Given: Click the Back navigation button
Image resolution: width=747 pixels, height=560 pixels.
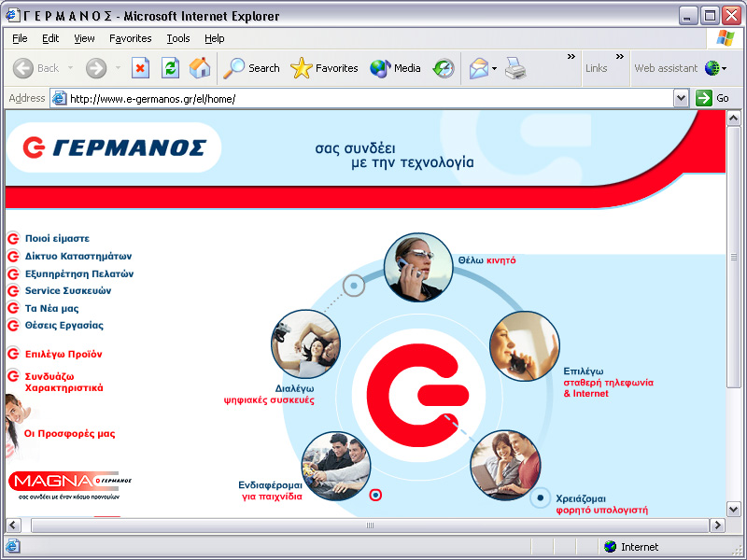Looking at the screenshot, I should point(36,68).
